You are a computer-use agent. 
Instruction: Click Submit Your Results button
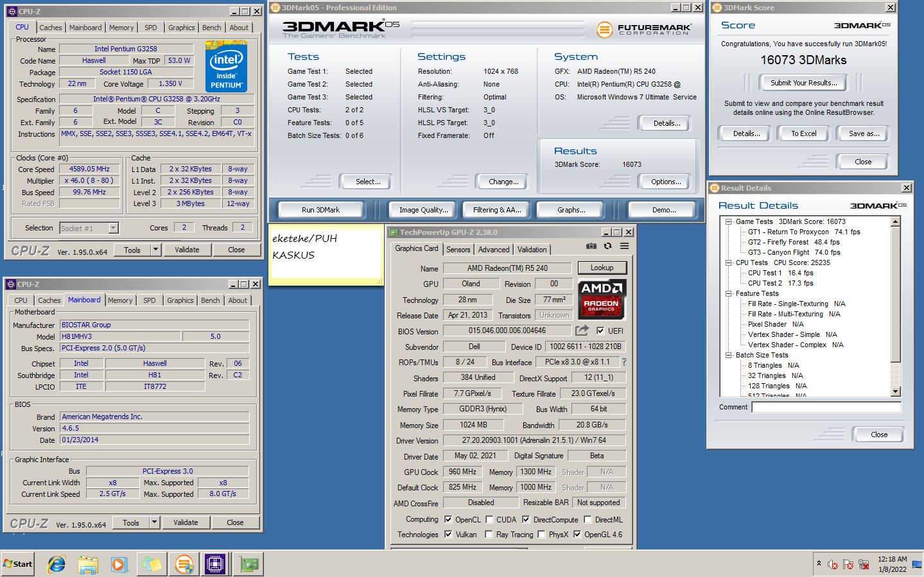pyautogui.click(x=803, y=83)
